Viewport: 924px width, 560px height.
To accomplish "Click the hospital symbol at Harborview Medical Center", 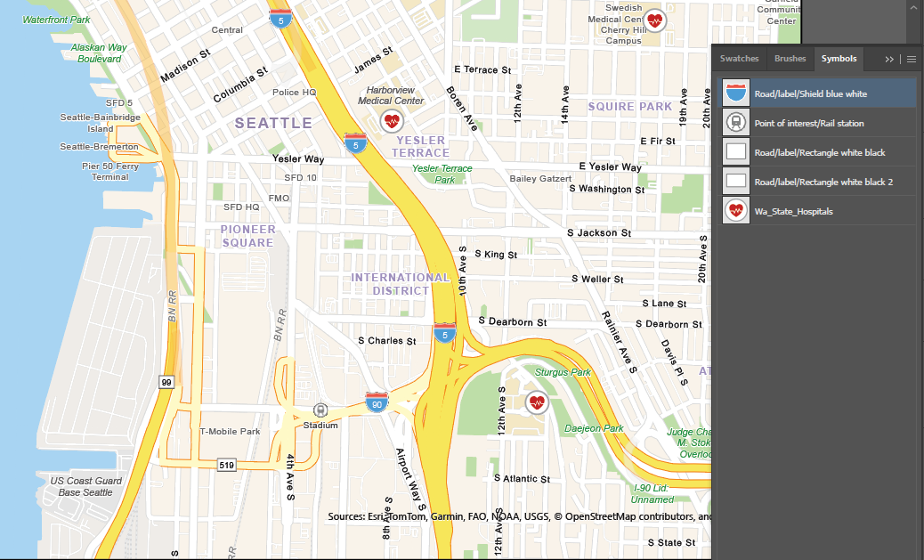I will pos(392,120).
